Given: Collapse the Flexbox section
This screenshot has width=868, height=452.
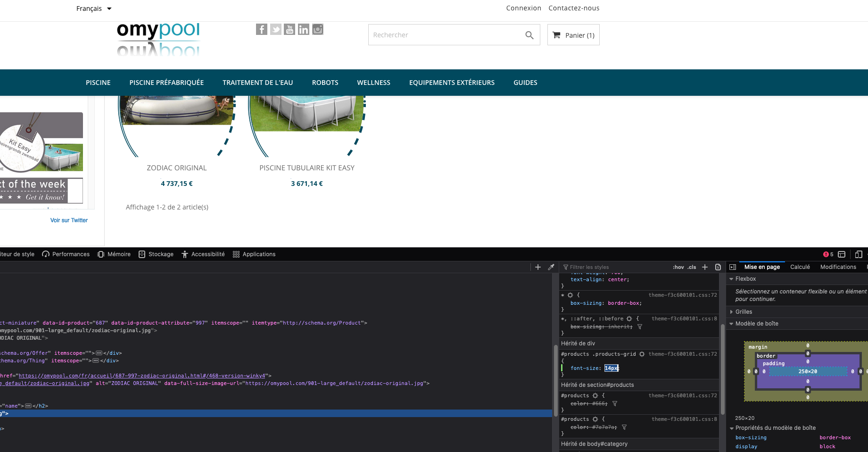Looking at the screenshot, I should click(x=731, y=279).
